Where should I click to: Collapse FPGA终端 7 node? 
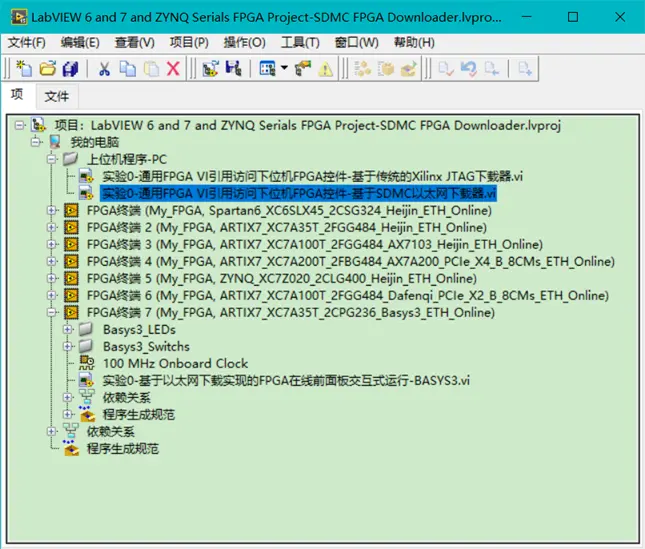(x=52, y=313)
